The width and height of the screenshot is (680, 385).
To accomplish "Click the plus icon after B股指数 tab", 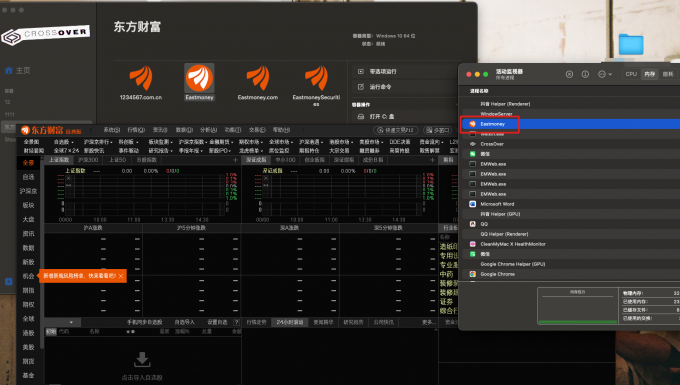I will coord(235,160).
